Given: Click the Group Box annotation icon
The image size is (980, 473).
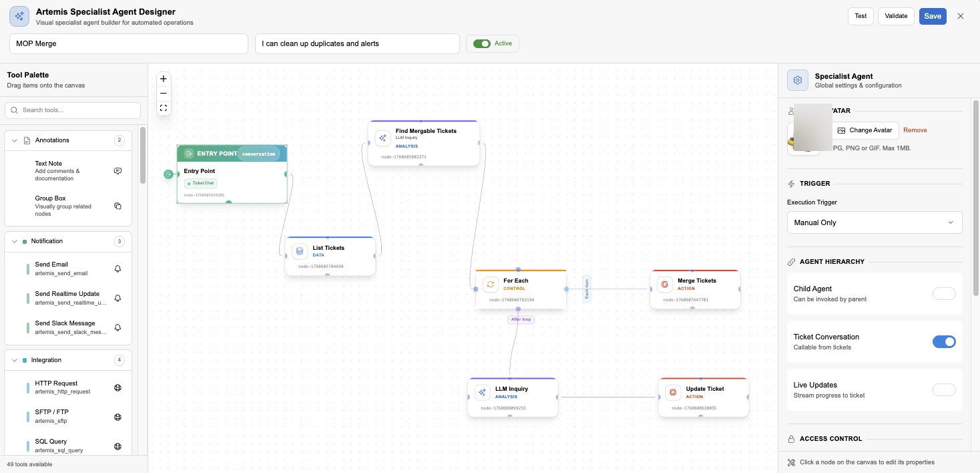Looking at the screenshot, I should (x=117, y=206).
